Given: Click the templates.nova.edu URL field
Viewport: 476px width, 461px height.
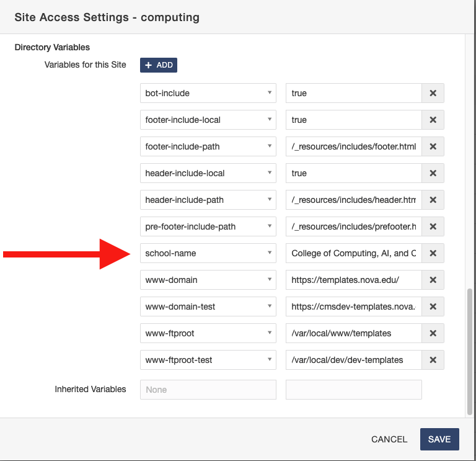Looking at the screenshot, I should click(353, 280).
